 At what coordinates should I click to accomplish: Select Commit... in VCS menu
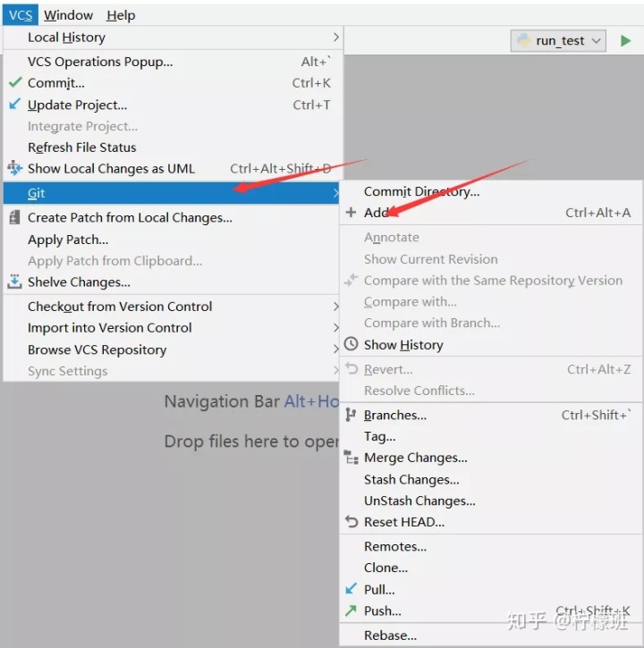tap(173, 82)
